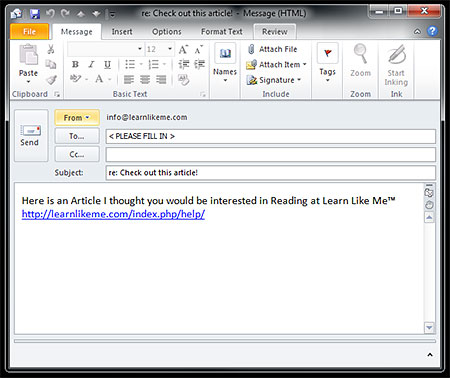Click Attach File paperclip
The image size is (450, 378).
click(272, 49)
